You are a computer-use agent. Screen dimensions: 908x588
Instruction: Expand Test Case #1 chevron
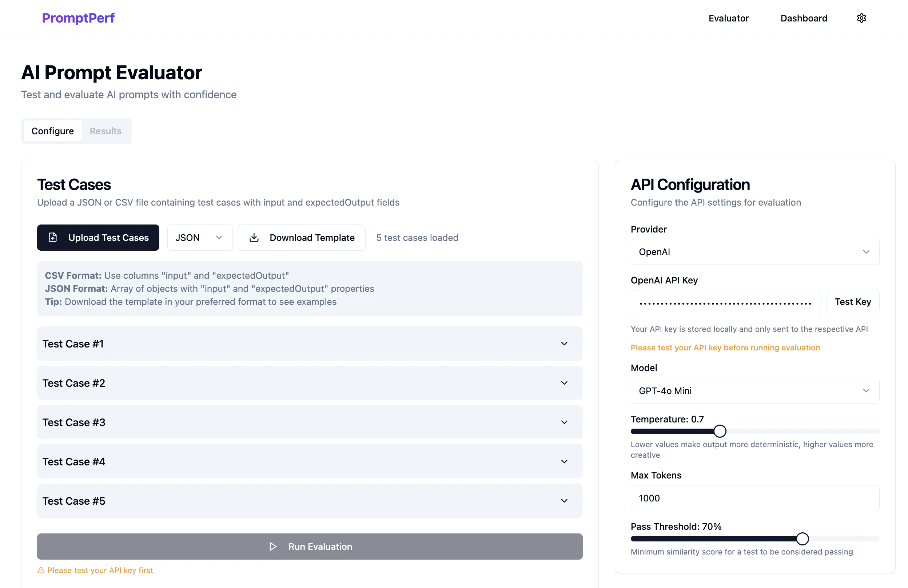click(x=564, y=343)
